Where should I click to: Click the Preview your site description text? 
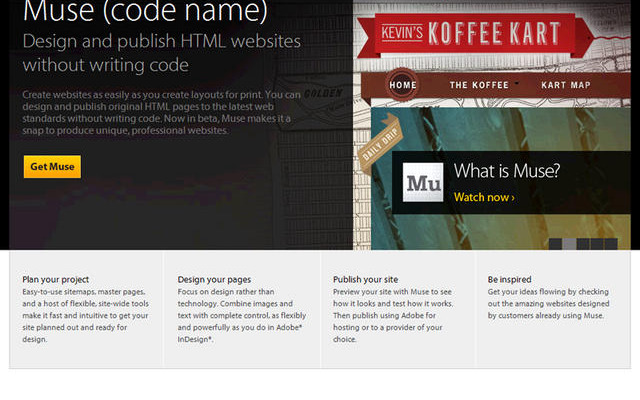393,316
